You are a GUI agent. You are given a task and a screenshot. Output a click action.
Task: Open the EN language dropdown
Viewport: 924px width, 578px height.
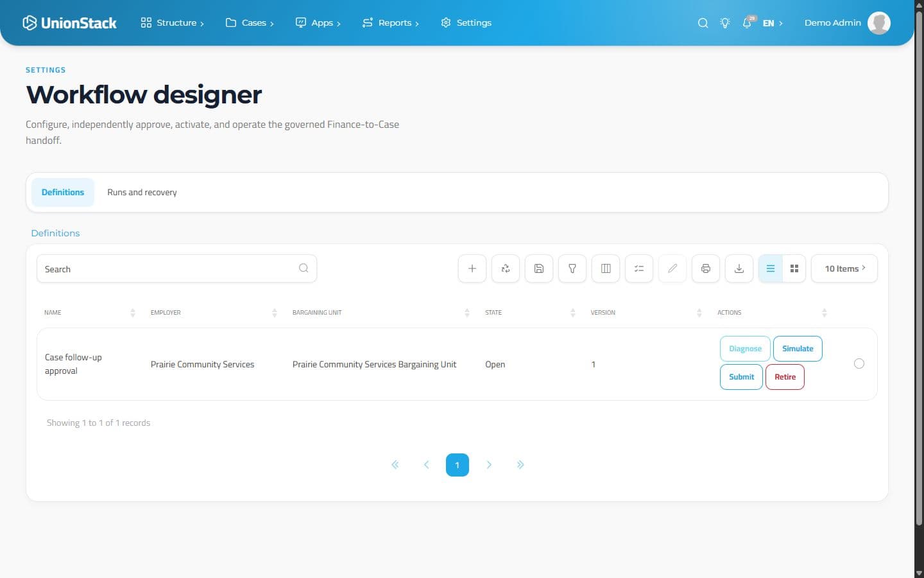point(773,23)
